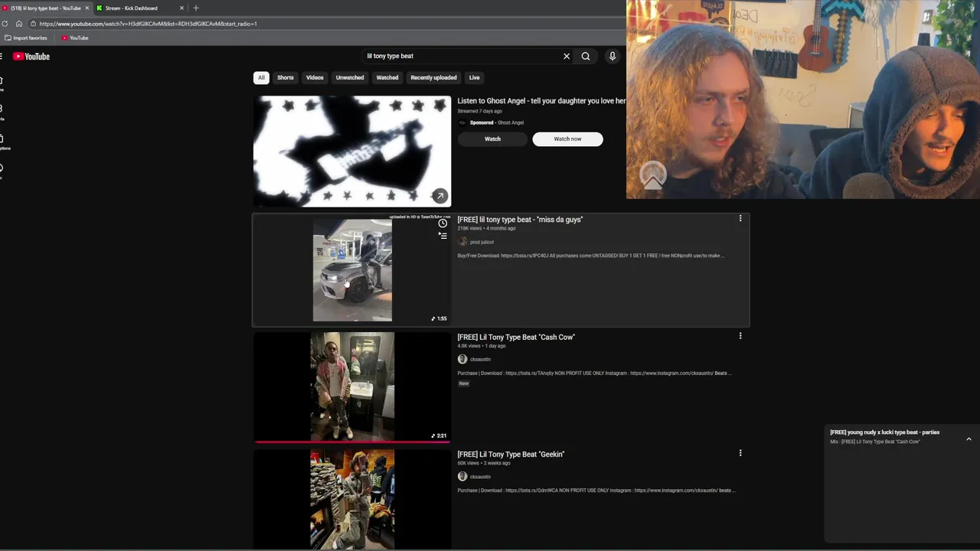View site info lock icon
Screen dimensions: 980x551
click(33, 24)
